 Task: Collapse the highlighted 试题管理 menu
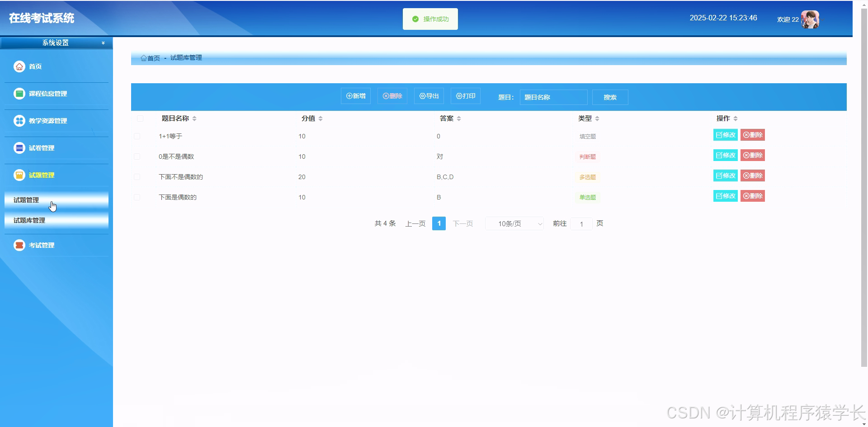coord(42,175)
